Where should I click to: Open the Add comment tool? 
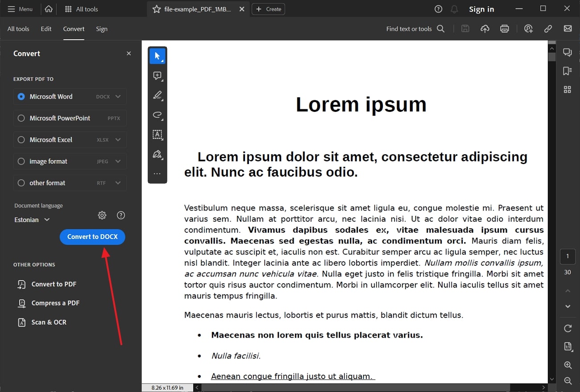click(157, 75)
